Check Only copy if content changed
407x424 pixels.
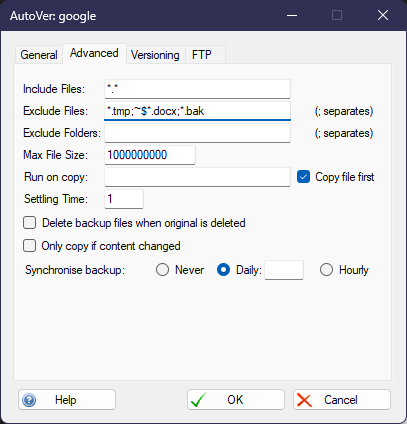[x=29, y=246]
